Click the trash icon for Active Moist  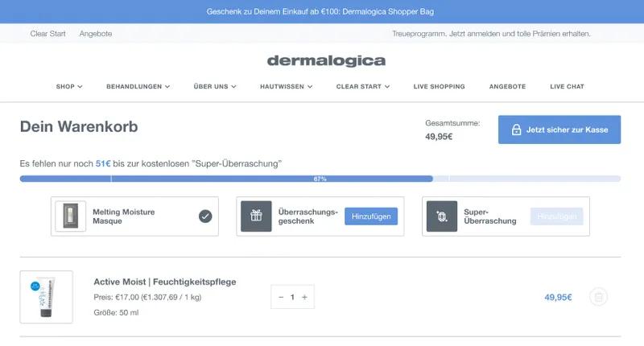click(x=598, y=297)
